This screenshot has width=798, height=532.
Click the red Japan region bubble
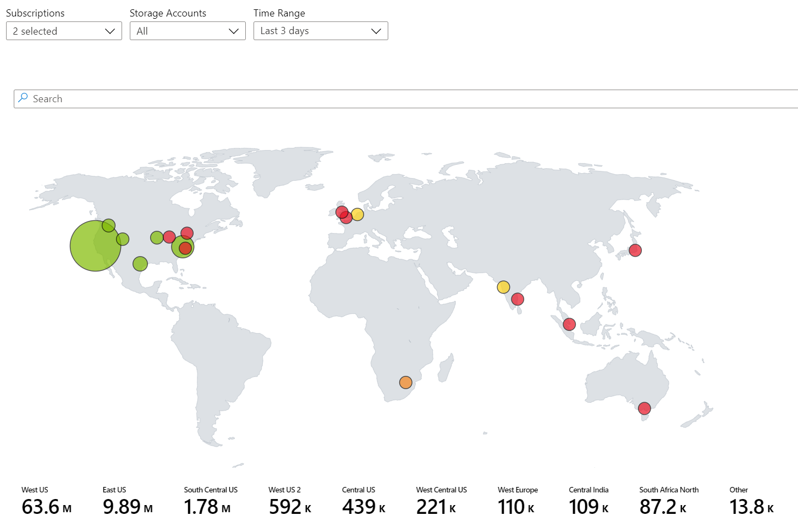636,250
